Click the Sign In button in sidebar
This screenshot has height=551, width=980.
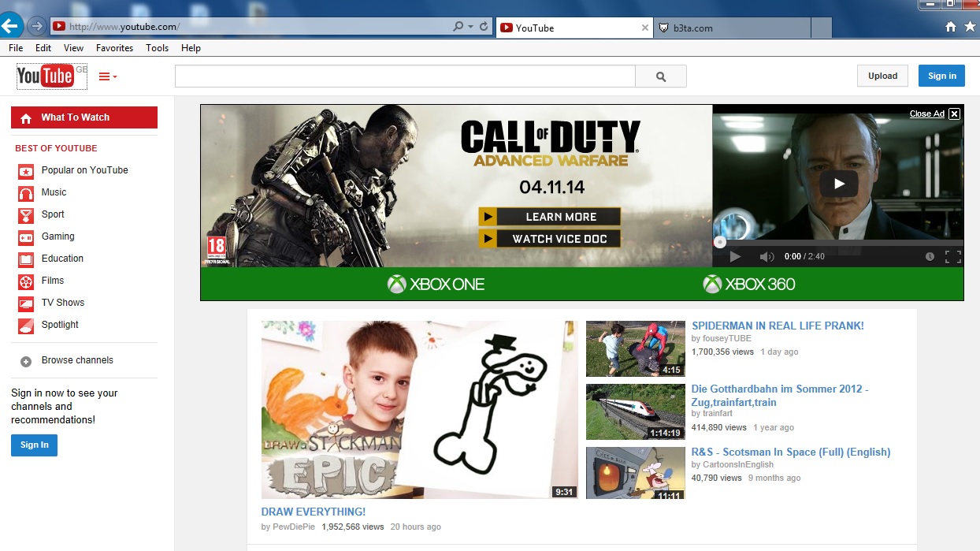point(34,445)
